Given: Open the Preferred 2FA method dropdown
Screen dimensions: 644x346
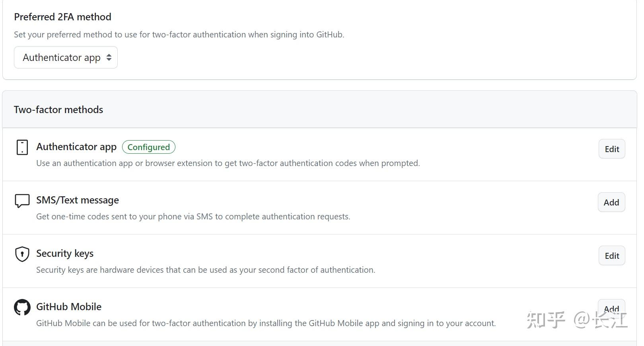Looking at the screenshot, I should [66, 57].
